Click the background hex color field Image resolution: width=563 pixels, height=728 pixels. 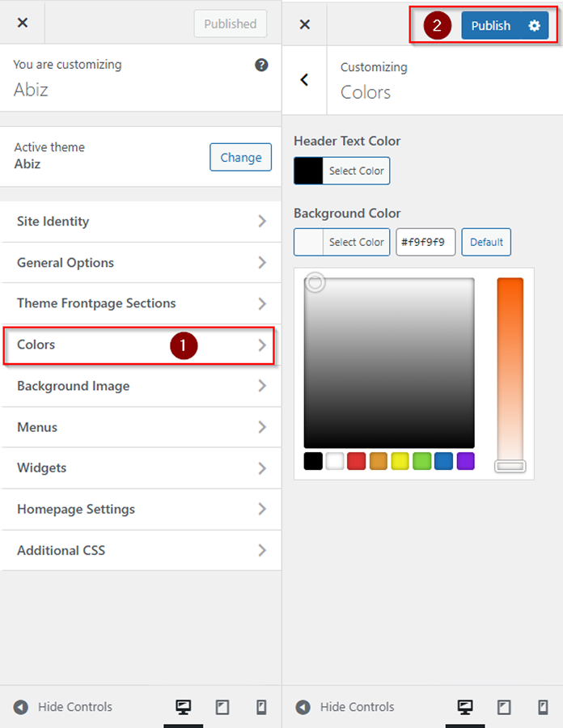(425, 242)
